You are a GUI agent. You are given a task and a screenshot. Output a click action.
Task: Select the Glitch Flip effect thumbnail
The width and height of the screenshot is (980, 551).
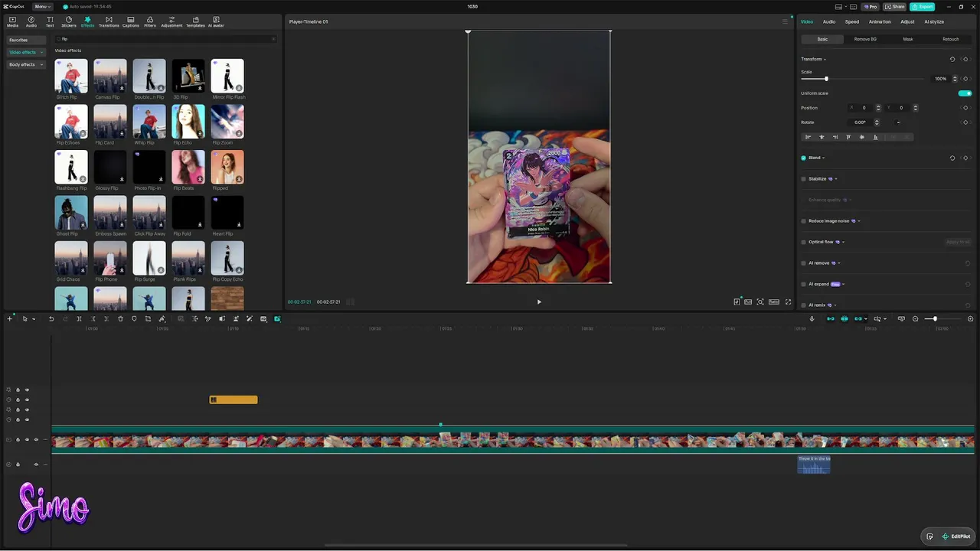71,76
